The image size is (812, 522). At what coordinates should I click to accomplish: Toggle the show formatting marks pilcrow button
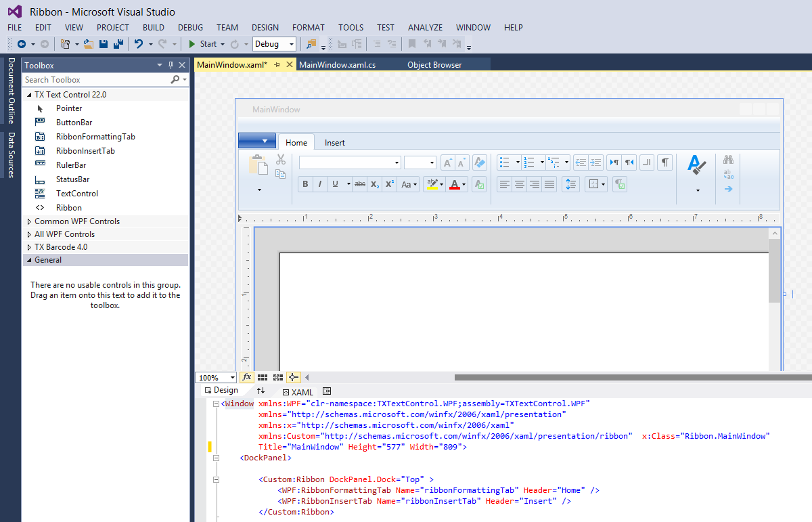[x=666, y=162]
